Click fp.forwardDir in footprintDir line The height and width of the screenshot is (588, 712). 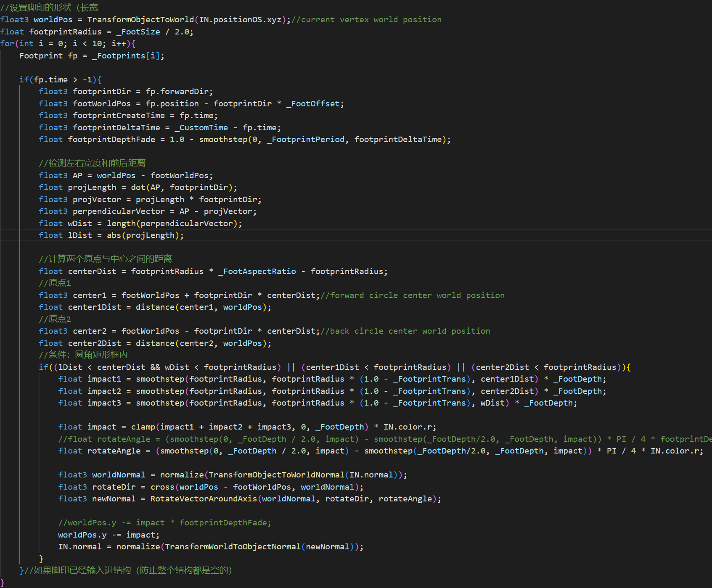pyautogui.click(x=177, y=92)
